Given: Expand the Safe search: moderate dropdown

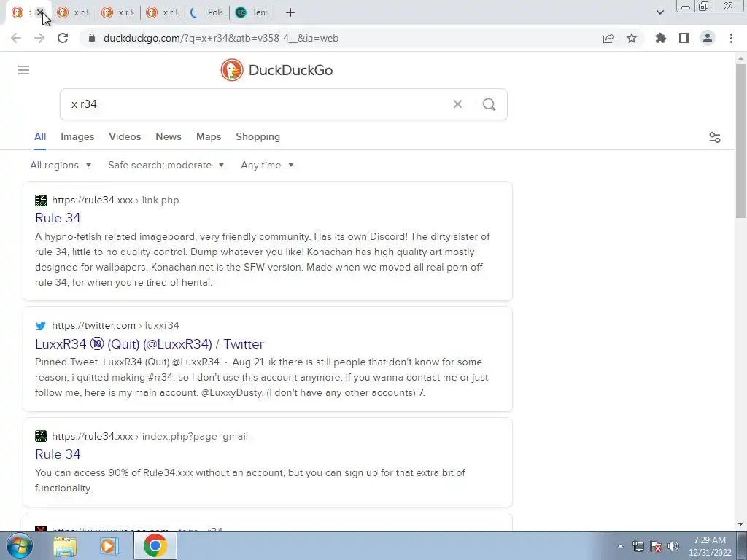Looking at the screenshot, I should click(166, 166).
